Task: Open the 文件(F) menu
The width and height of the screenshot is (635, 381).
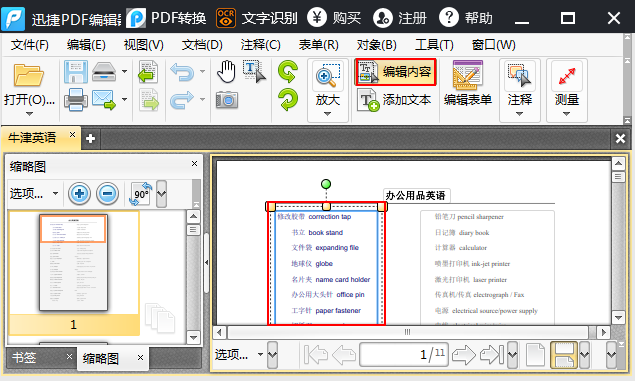Action: 30,45
